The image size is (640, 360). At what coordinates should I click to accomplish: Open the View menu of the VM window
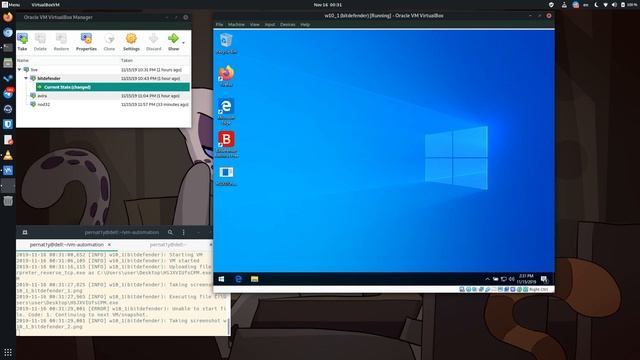(254, 24)
